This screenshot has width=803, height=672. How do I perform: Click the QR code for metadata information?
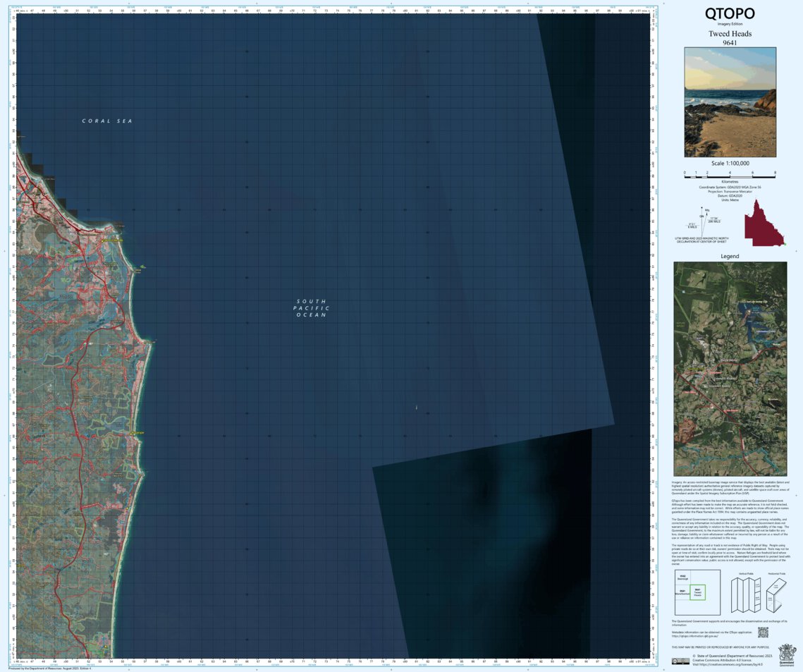point(764,633)
